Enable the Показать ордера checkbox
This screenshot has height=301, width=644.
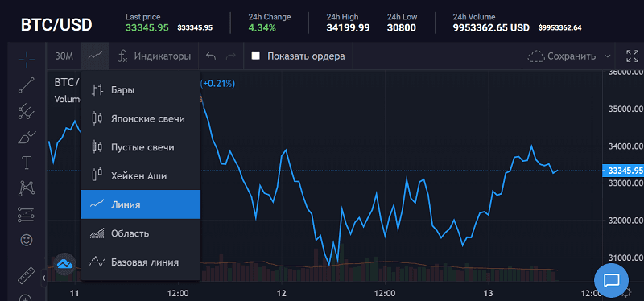(x=256, y=56)
